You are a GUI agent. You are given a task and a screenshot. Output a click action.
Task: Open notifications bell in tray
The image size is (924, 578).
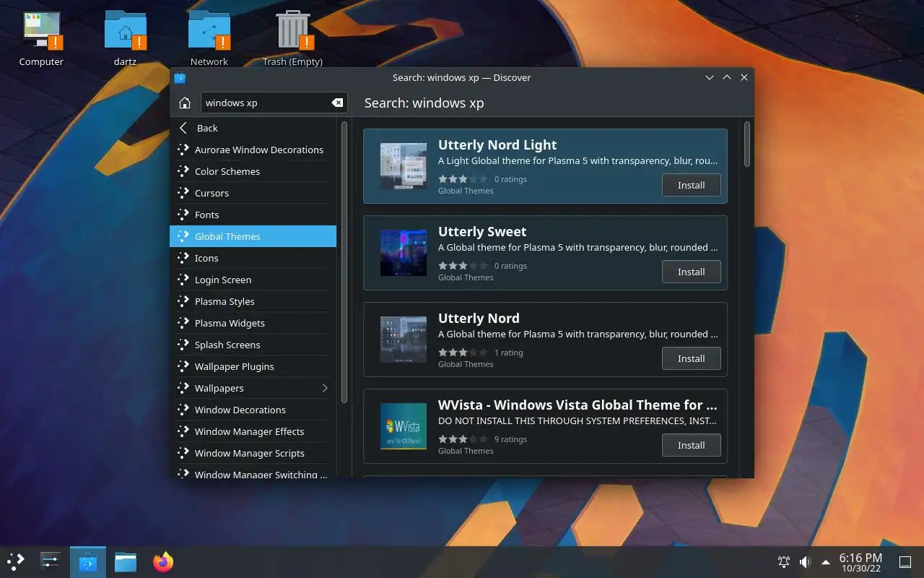coord(783,562)
